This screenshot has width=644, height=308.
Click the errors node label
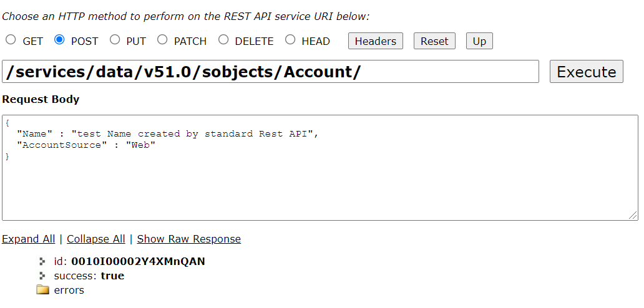pos(69,290)
